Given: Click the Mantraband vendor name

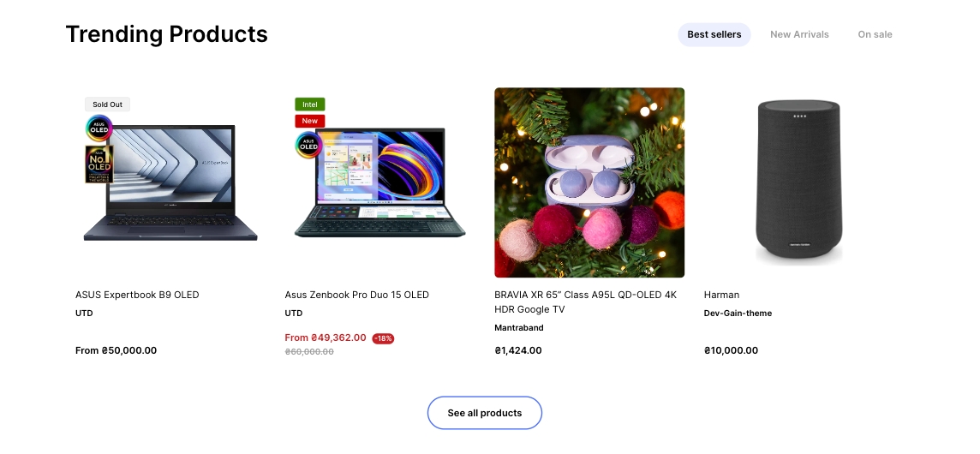Looking at the screenshot, I should click(518, 328).
